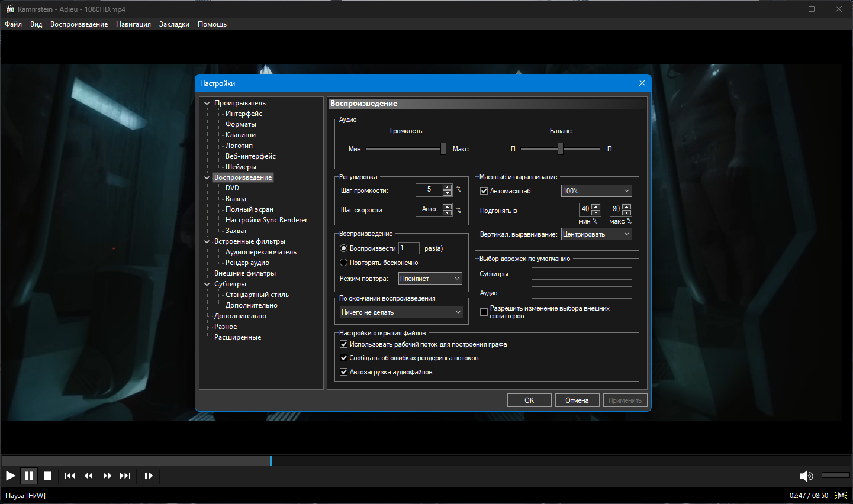Click the rewind (decrease speed) icon
Screen dimensions: 853x504
[x=89, y=476]
